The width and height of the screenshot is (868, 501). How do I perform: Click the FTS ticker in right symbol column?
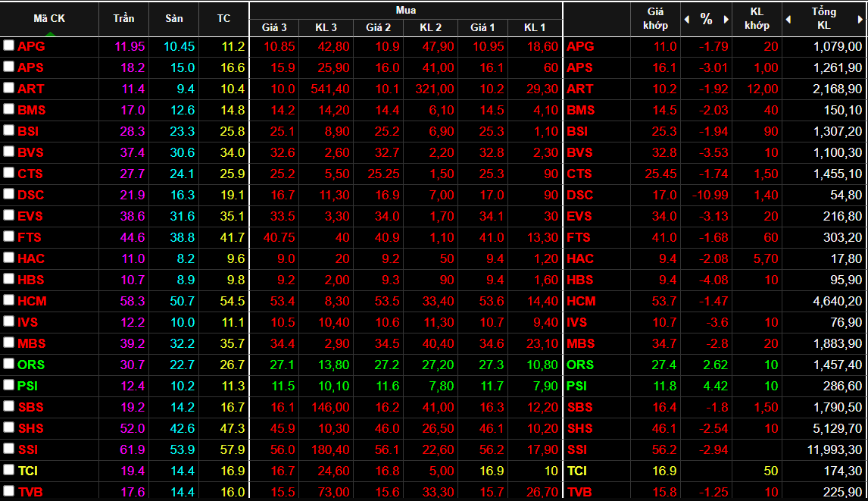pyautogui.click(x=579, y=237)
